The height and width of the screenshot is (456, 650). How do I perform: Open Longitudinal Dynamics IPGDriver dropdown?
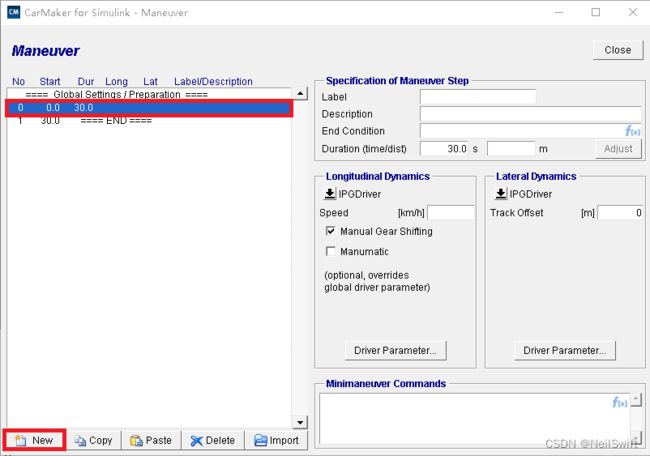330,194
